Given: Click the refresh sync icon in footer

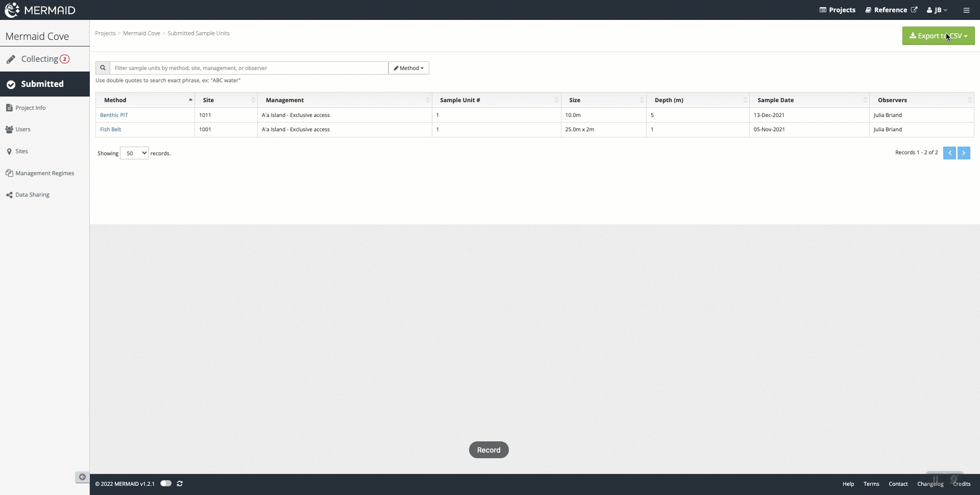Looking at the screenshot, I should (x=180, y=484).
